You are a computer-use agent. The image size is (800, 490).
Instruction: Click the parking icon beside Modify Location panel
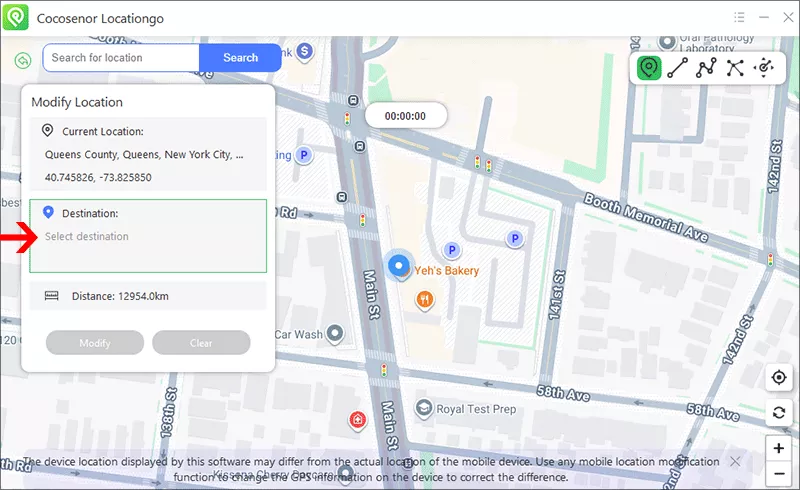coord(304,155)
